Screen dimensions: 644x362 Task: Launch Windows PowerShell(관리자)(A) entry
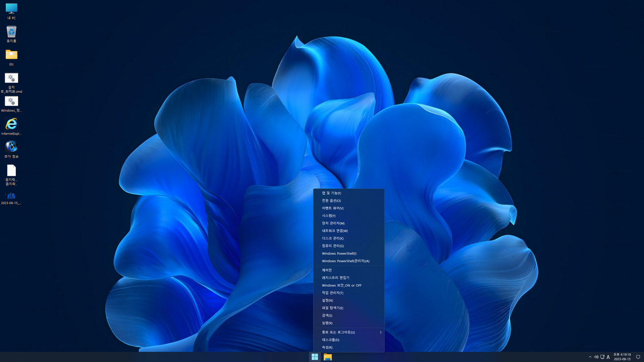tap(349, 261)
